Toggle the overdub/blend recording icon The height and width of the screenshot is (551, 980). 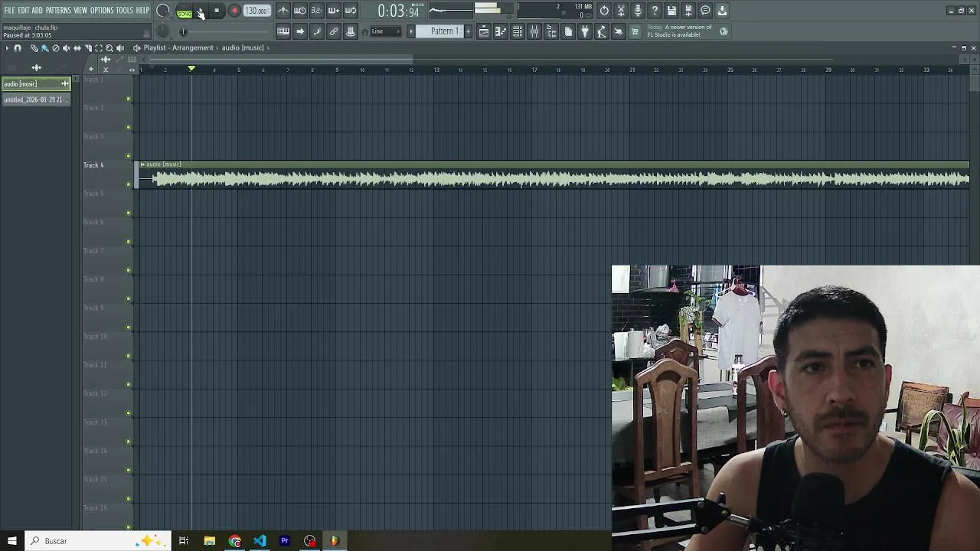[x=334, y=11]
